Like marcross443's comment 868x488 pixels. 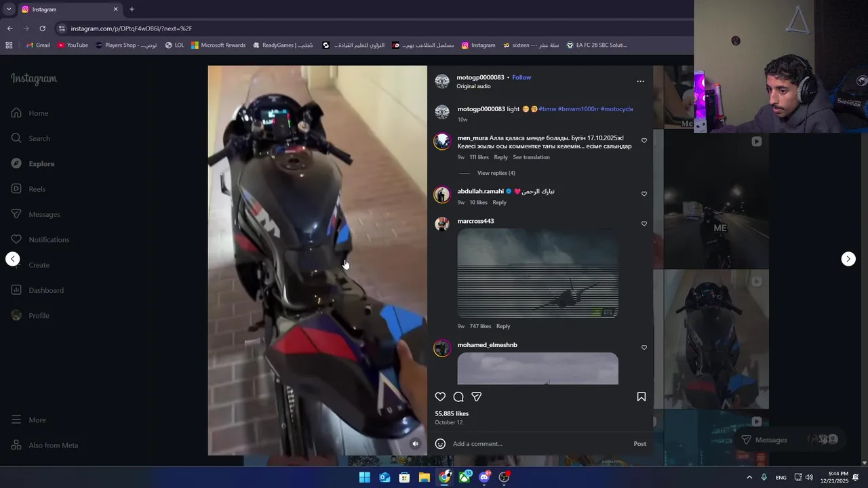(644, 224)
